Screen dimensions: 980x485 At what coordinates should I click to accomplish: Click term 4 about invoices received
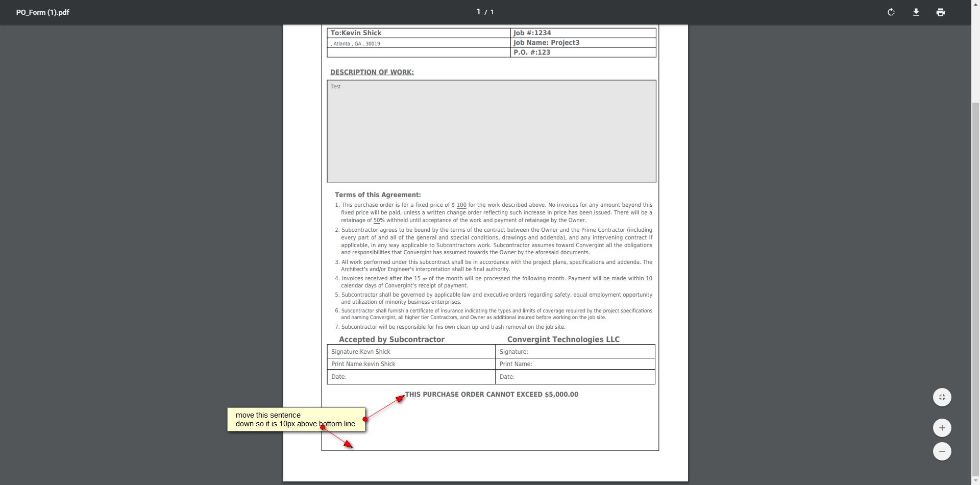(x=494, y=282)
